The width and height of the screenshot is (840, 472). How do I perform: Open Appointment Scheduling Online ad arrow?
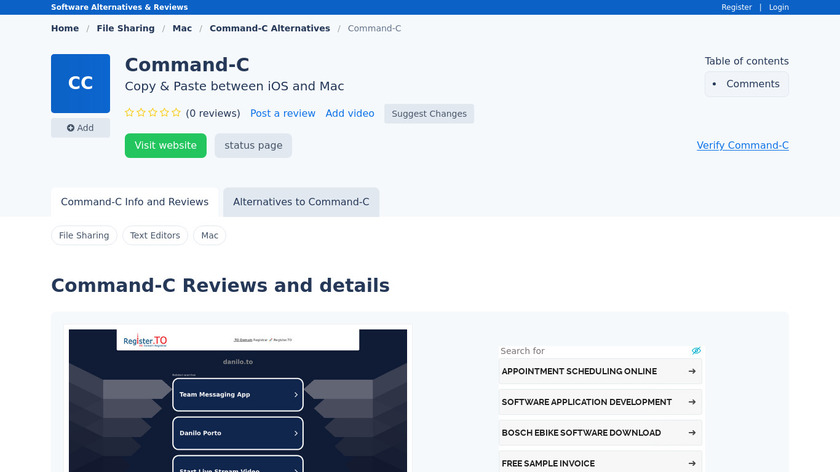pyautogui.click(x=692, y=371)
